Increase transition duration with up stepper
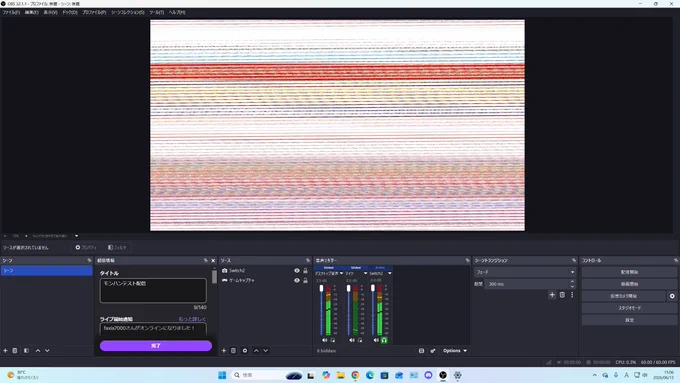 572,282
